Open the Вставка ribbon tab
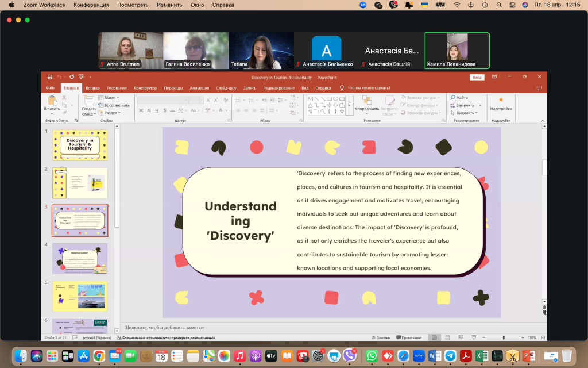The height and width of the screenshot is (368, 588). pyautogui.click(x=92, y=88)
